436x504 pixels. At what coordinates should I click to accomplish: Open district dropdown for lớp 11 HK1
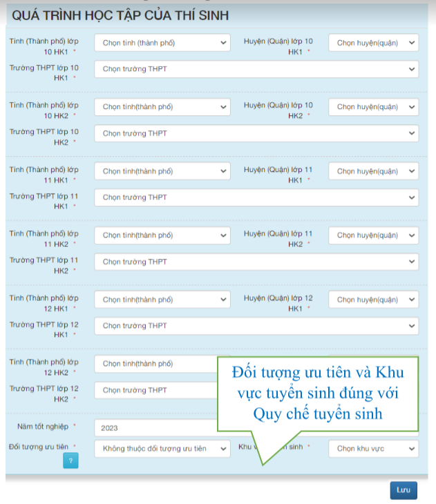(x=374, y=171)
